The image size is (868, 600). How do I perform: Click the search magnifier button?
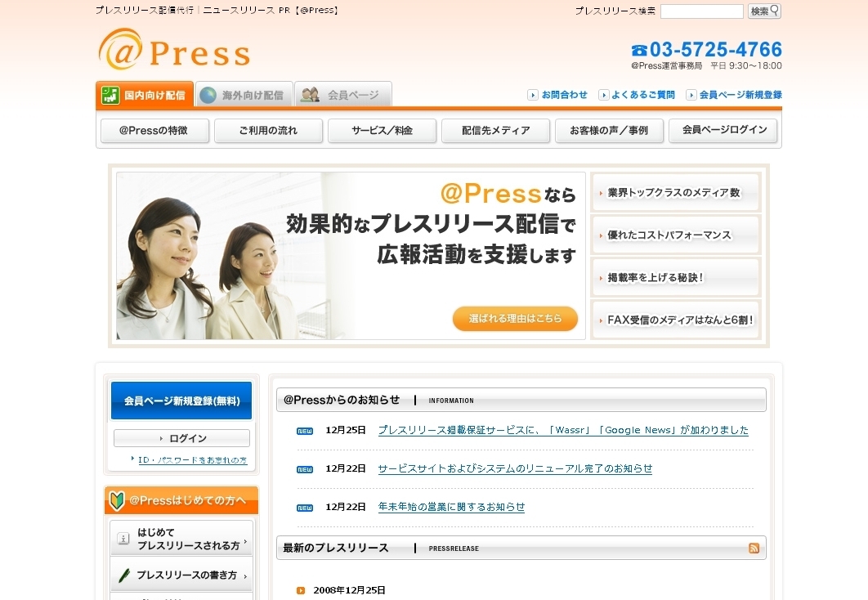point(764,11)
